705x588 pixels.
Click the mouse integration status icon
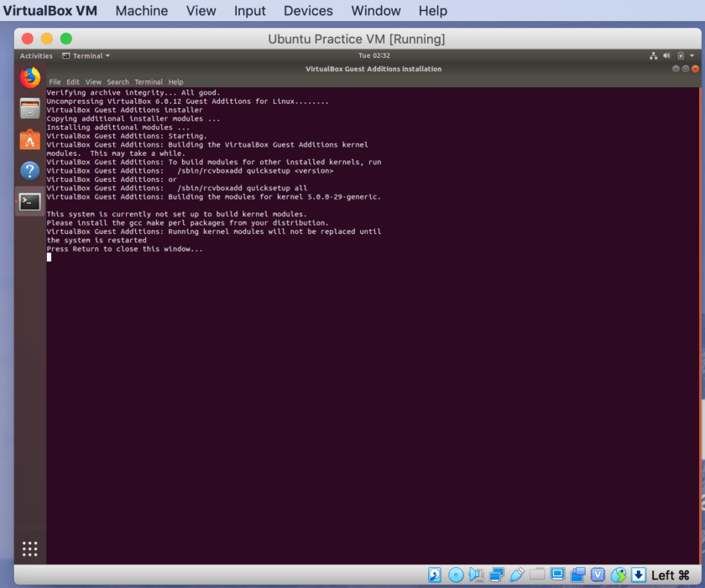coord(619,575)
